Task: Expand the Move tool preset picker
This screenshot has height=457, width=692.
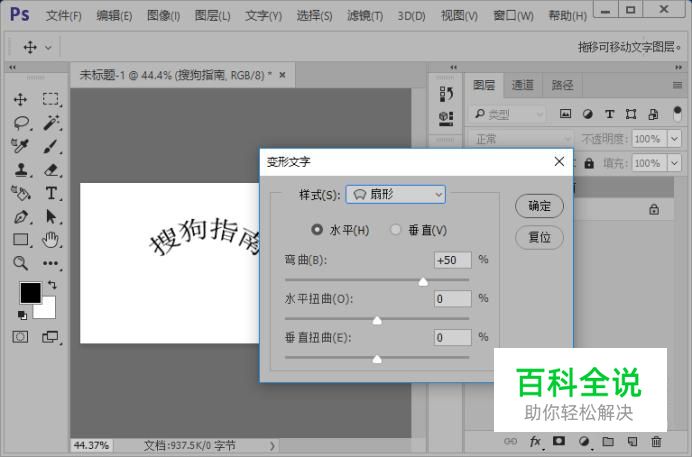Action: 48,47
